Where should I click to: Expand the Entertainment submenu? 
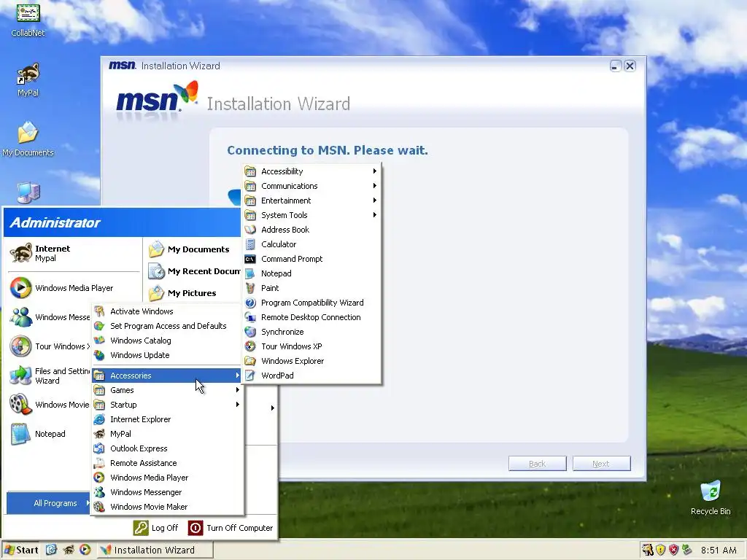(312, 201)
